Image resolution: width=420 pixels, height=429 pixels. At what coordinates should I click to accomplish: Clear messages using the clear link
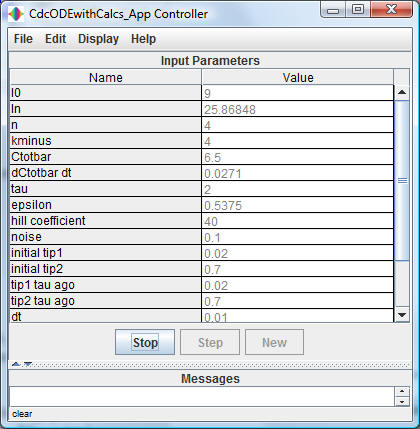click(x=22, y=414)
